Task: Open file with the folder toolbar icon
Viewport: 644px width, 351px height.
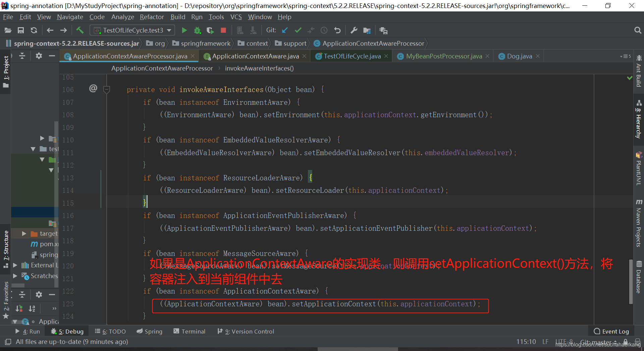Action: coord(8,31)
